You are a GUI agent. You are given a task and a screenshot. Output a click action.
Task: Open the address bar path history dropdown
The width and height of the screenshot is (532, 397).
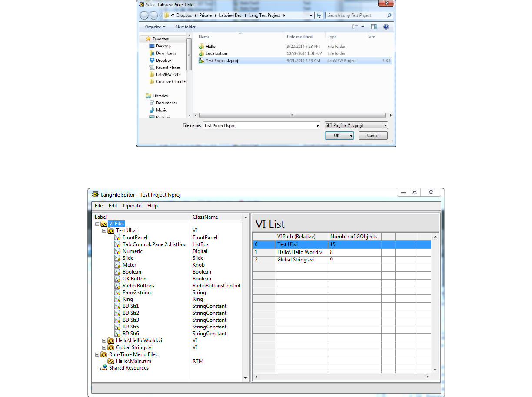click(311, 15)
